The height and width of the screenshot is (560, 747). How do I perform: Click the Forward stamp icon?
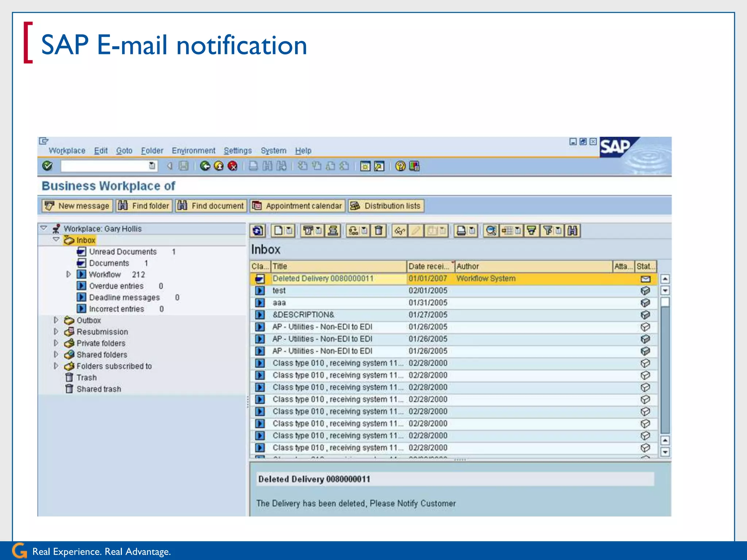coord(333,231)
